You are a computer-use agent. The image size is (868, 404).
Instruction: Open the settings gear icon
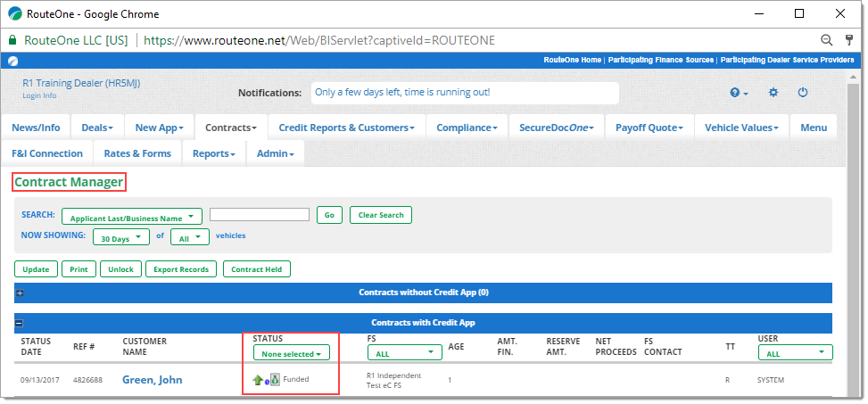click(x=773, y=93)
